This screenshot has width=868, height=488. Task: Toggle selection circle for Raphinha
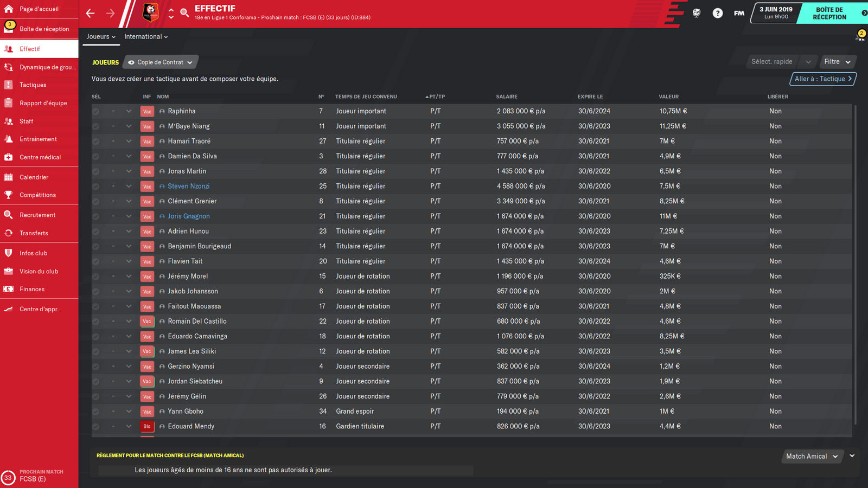click(95, 111)
